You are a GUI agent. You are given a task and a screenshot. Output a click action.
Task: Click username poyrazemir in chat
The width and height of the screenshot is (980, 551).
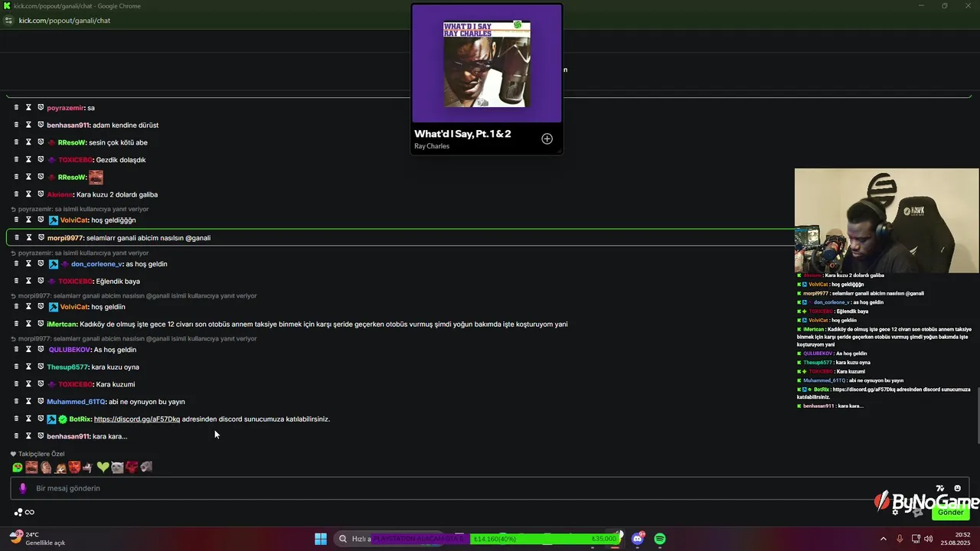tap(65, 108)
